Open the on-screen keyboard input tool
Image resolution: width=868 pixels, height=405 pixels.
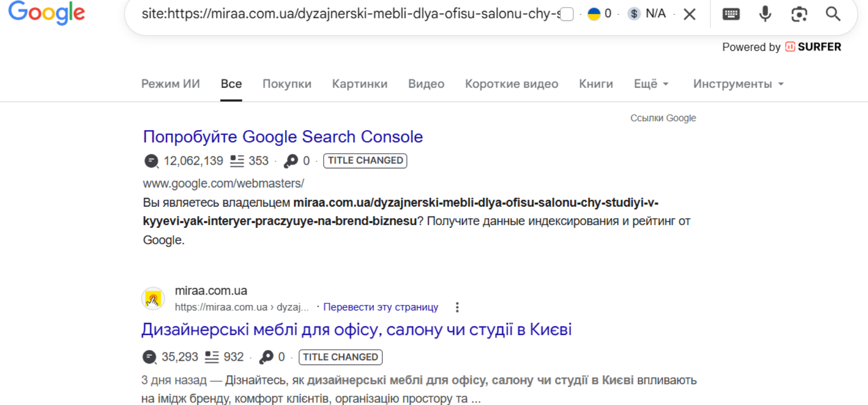(731, 14)
